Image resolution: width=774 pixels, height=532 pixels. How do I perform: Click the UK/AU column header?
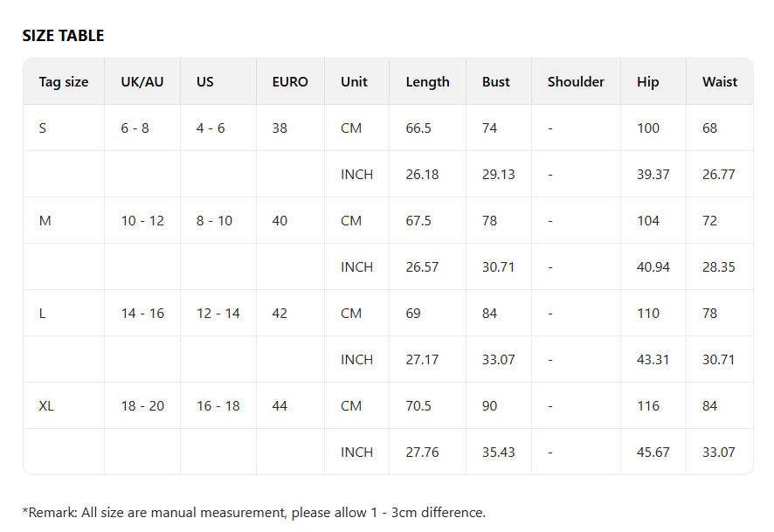pos(142,82)
